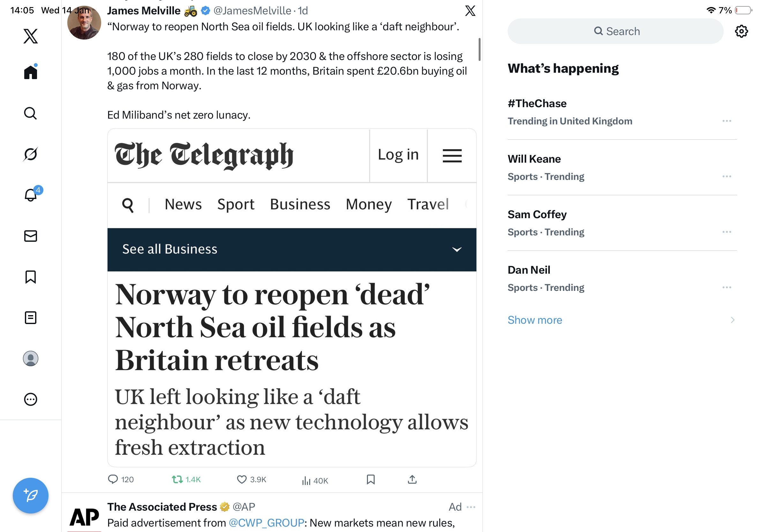Open the Bookmarks page in sidebar
This screenshot has width=762, height=532.
point(31,277)
